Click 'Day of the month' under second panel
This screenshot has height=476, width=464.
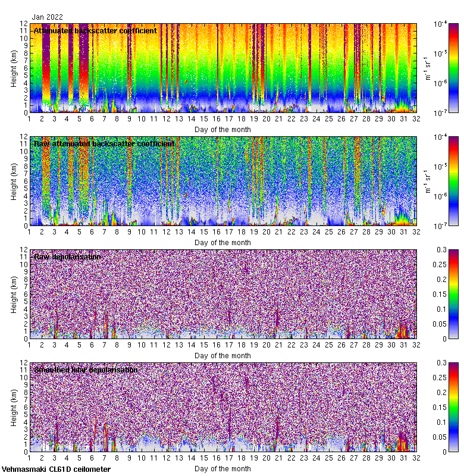(222, 243)
